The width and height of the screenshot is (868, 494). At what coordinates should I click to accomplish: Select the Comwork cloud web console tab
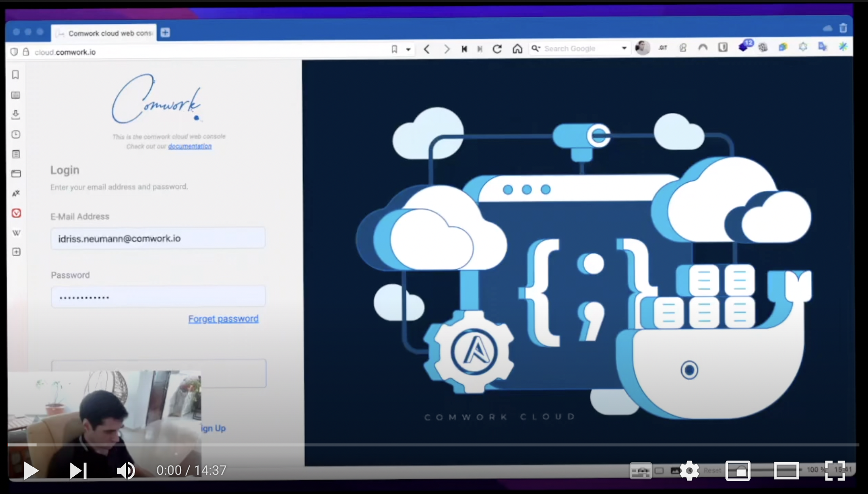pyautogui.click(x=104, y=33)
